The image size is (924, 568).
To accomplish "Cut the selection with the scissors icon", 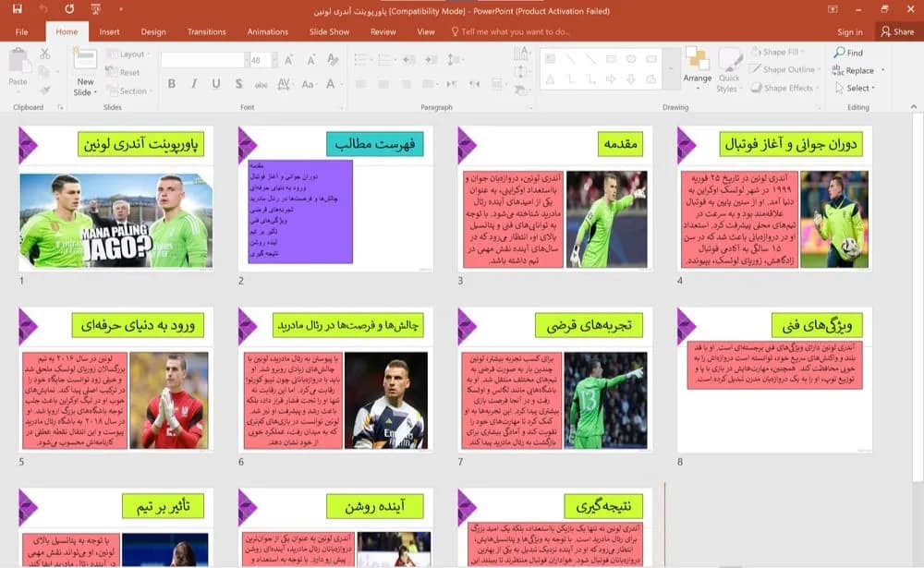I will [44, 54].
